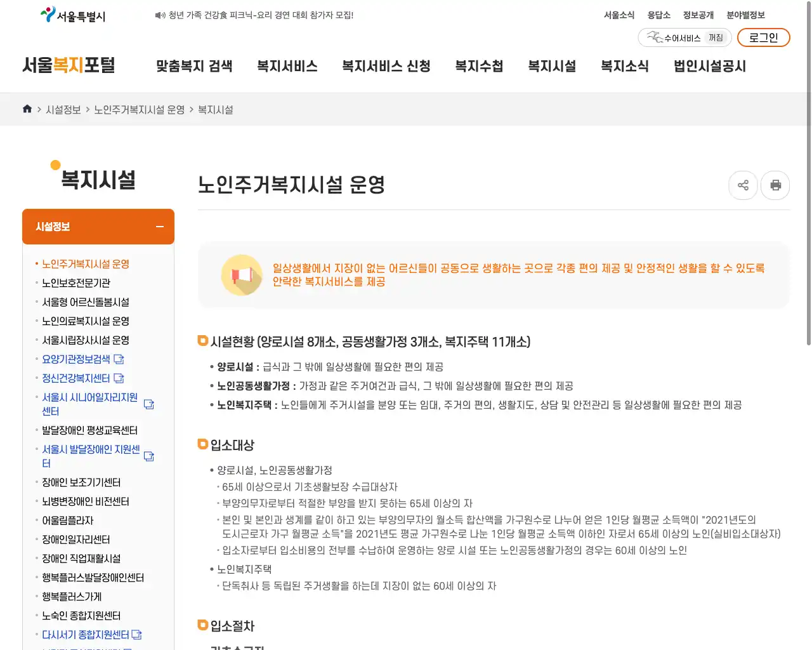Select 노숙인 종합지원센터 in sidebar

pos(81,616)
